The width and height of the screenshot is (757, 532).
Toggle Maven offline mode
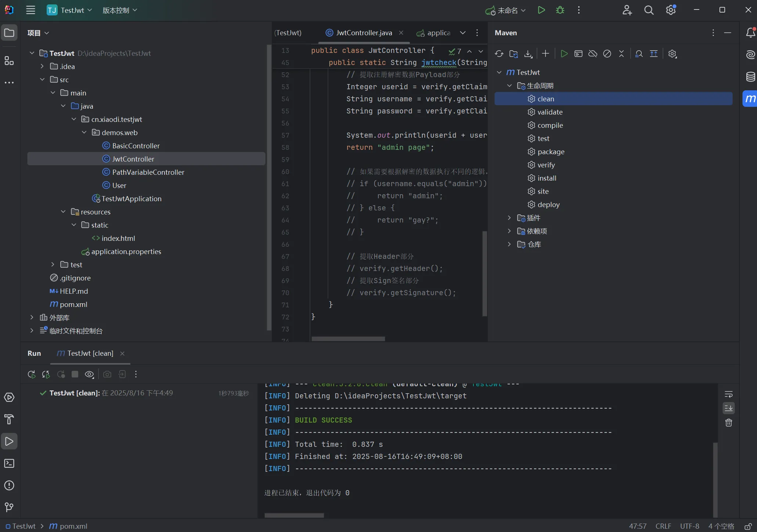pos(592,54)
